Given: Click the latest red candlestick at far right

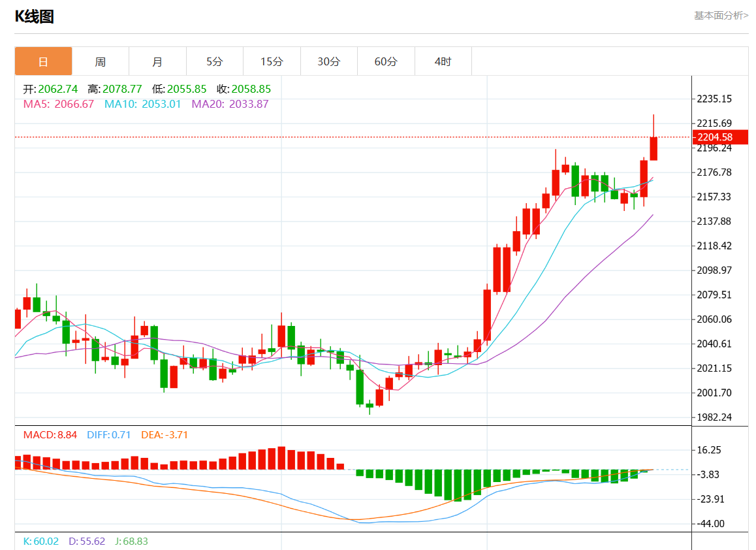Looking at the screenshot, I should click(654, 148).
